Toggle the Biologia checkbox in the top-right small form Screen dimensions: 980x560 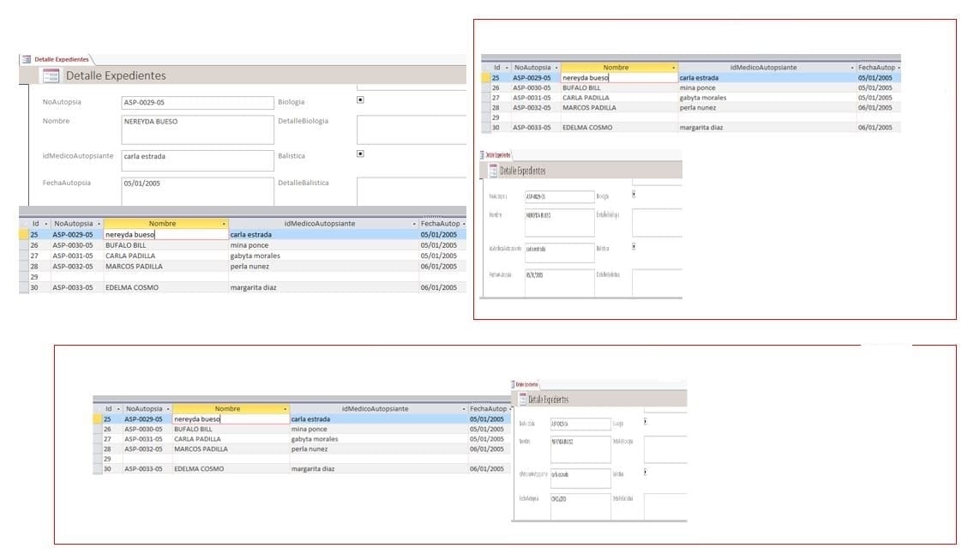633,194
